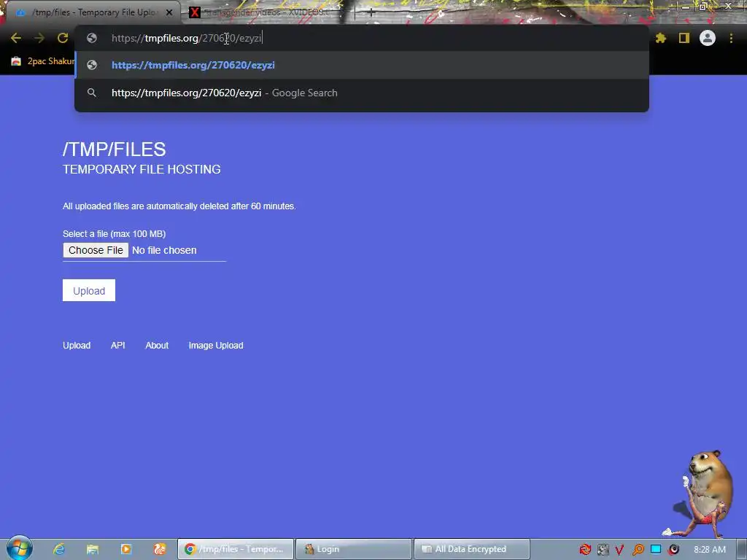This screenshot has height=560, width=747.
Task: Open the Chrome three-dot menu
Action: (731, 38)
